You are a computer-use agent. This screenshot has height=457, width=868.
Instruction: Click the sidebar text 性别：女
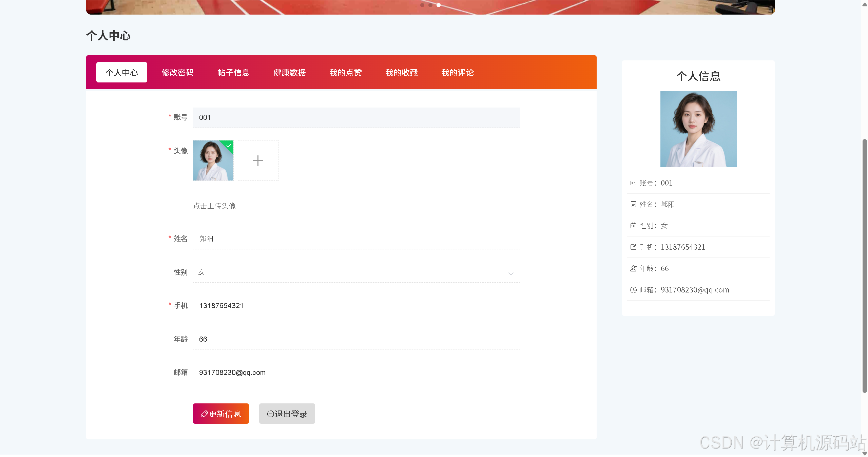click(x=653, y=226)
